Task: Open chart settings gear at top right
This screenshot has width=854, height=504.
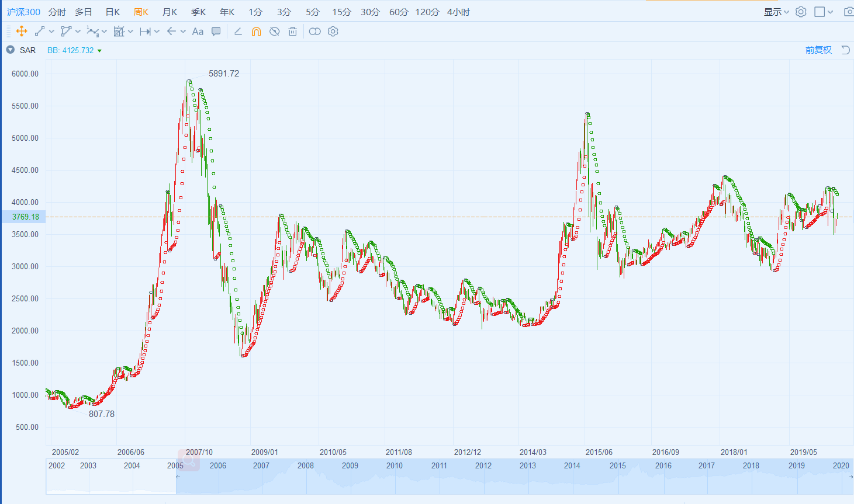Action: [801, 12]
